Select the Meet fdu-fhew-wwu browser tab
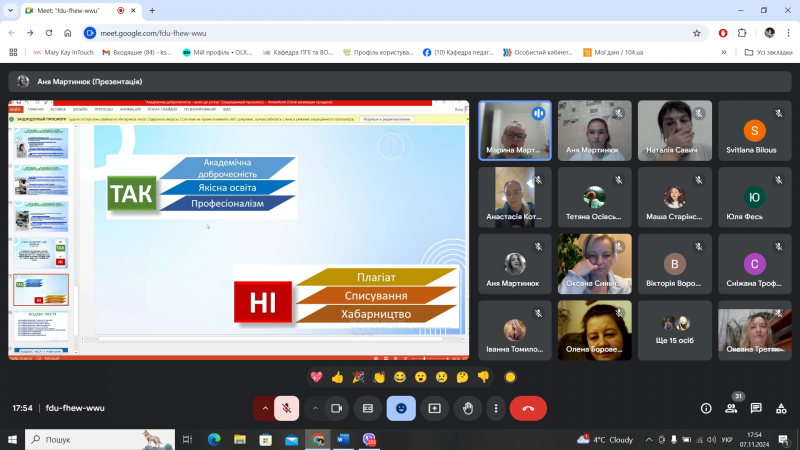The image size is (800, 450). point(70,10)
